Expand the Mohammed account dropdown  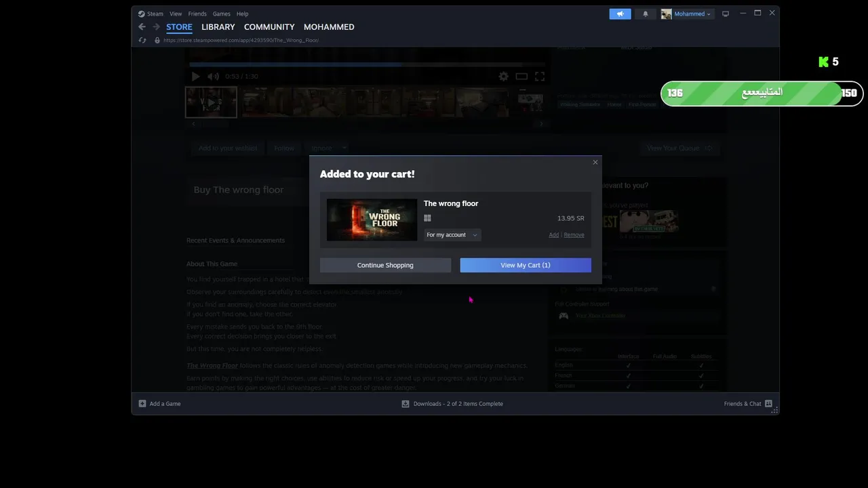[x=693, y=14]
